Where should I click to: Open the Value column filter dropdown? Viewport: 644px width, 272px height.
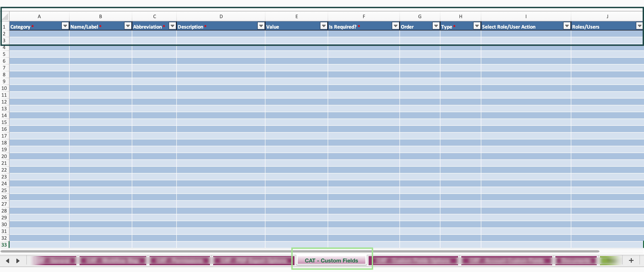coord(324,26)
